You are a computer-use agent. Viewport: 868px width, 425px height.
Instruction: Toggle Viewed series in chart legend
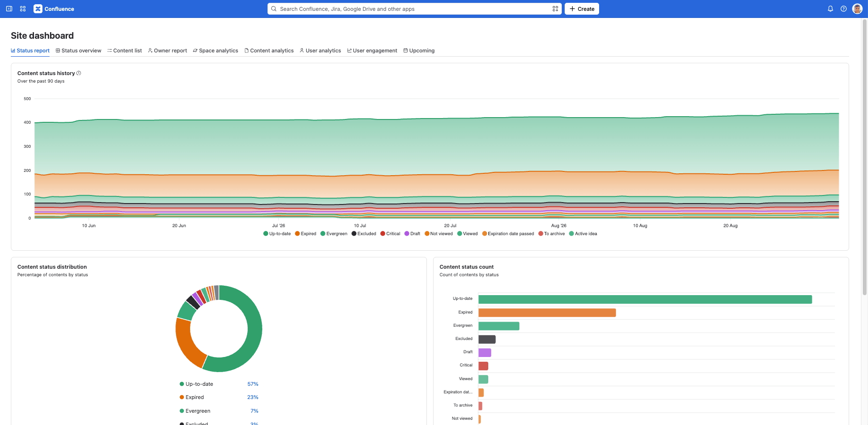[x=467, y=234]
